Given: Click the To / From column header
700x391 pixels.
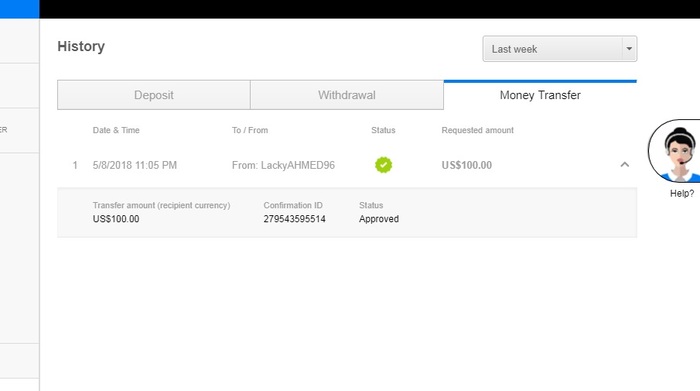Looking at the screenshot, I should pos(250,130).
